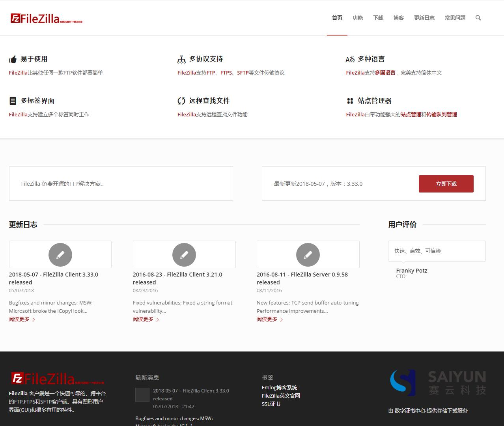Open the 下载 navigation item
Screen dimensions: 504x426
378,18
